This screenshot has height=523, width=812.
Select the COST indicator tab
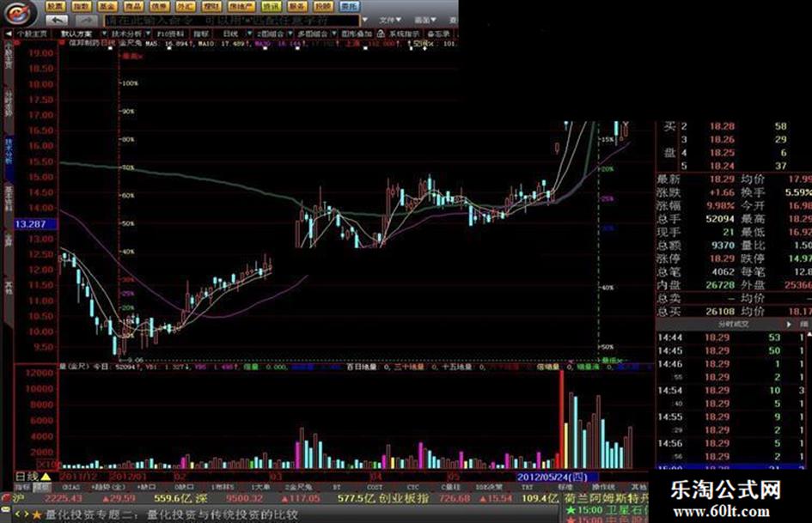(375, 487)
